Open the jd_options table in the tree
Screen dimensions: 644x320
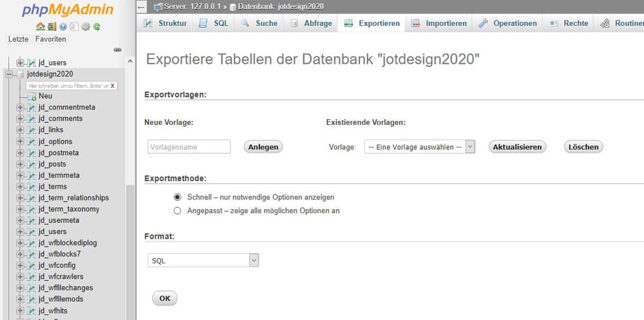[x=55, y=142]
